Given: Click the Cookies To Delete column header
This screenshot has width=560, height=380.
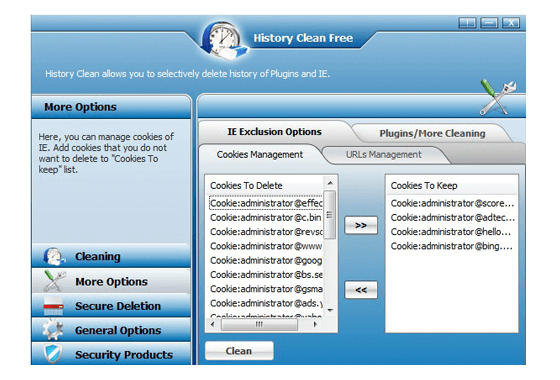Looking at the screenshot, I should point(265,185).
